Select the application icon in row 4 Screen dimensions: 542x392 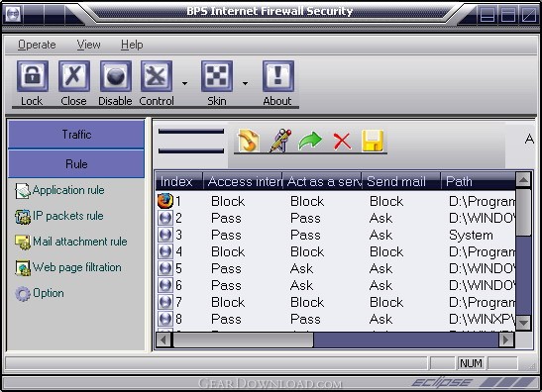pos(165,251)
